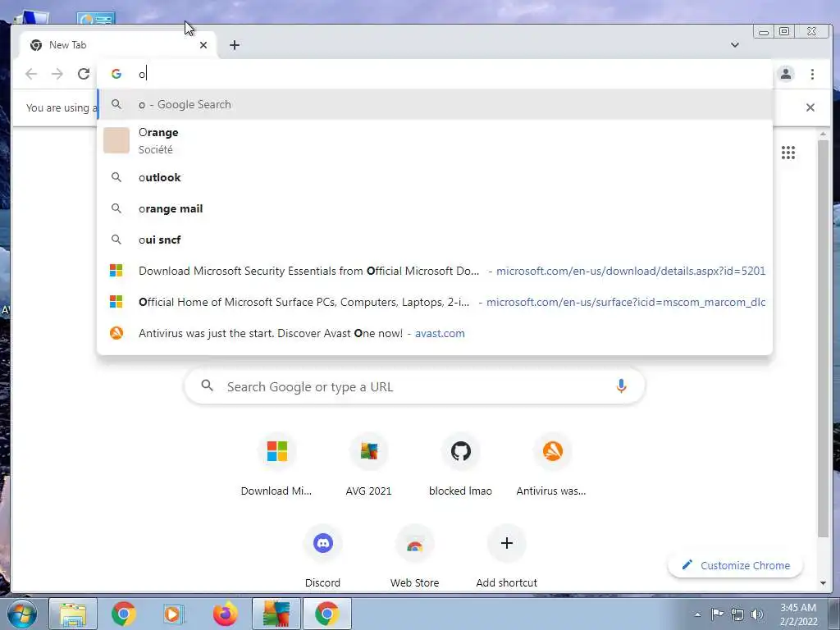The width and height of the screenshot is (840, 630).
Task: Open the Web Store shortcut
Action: pyautogui.click(x=414, y=557)
